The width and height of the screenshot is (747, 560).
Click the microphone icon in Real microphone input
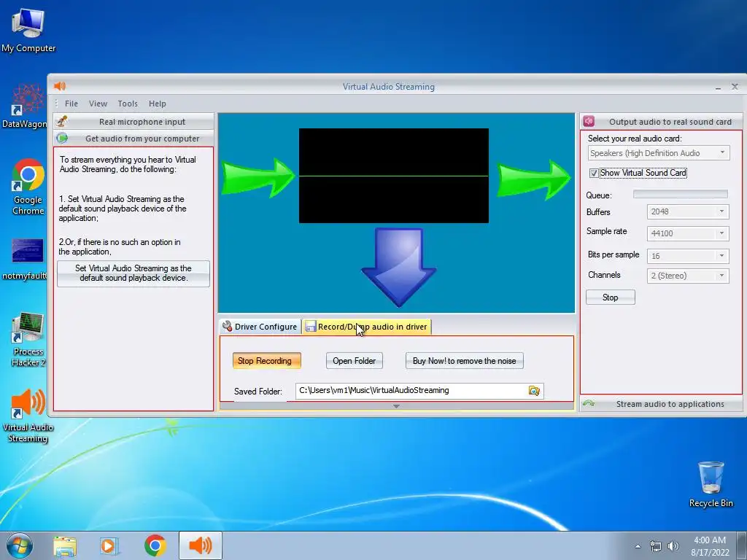coord(63,122)
